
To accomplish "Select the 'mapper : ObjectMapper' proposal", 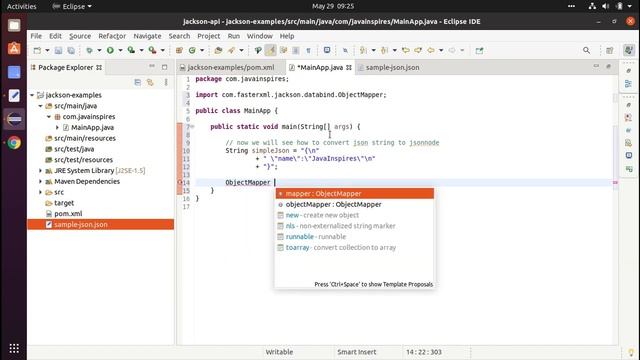I will 355,193.
